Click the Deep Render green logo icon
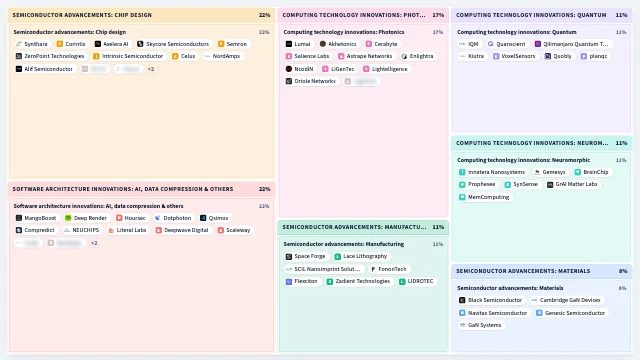This screenshot has height=360, width=640. (68, 218)
